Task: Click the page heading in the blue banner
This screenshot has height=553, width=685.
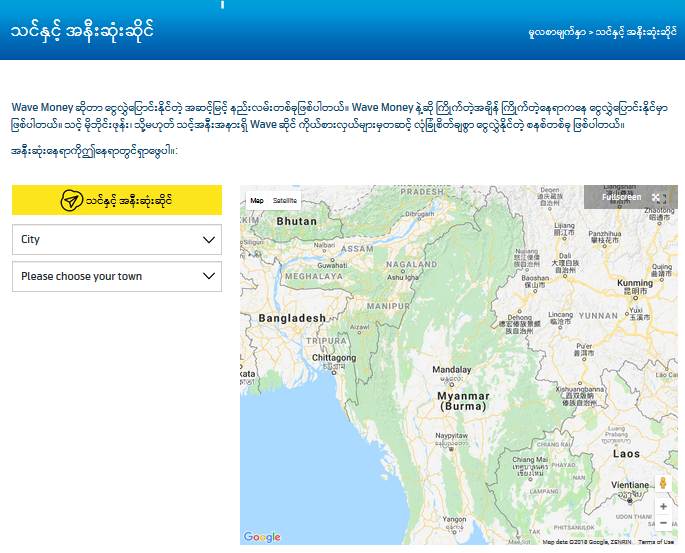Action: pos(82,31)
